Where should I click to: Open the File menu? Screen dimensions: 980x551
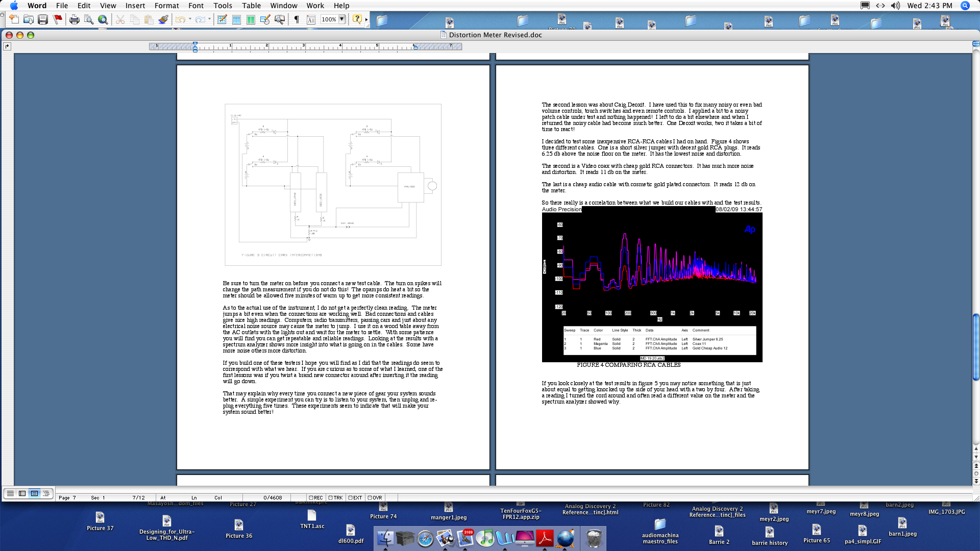pos(62,6)
